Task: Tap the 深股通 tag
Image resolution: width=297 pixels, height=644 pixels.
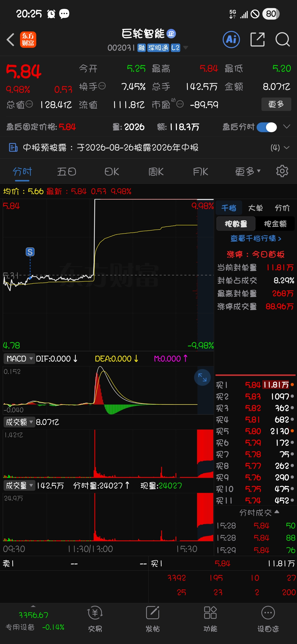Action: [x=158, y=48]
